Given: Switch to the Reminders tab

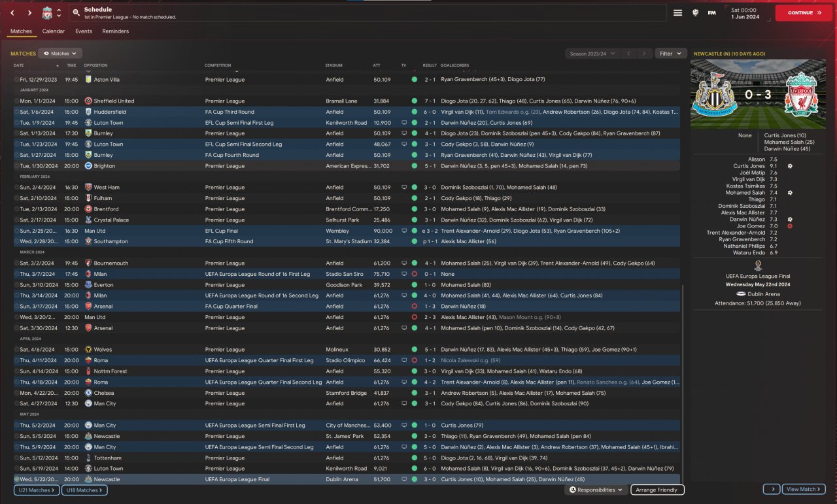Looking at the screenshot, I should click(x=116, y=31).
